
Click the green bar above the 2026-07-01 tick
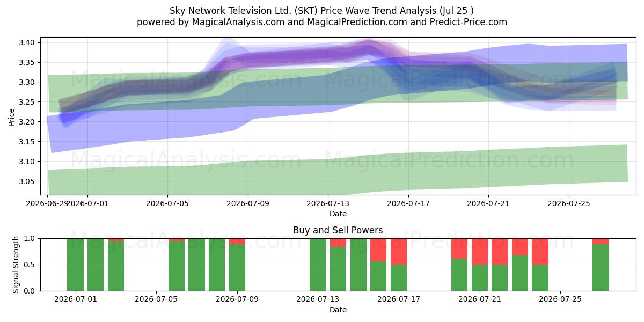tap(75, 265)
